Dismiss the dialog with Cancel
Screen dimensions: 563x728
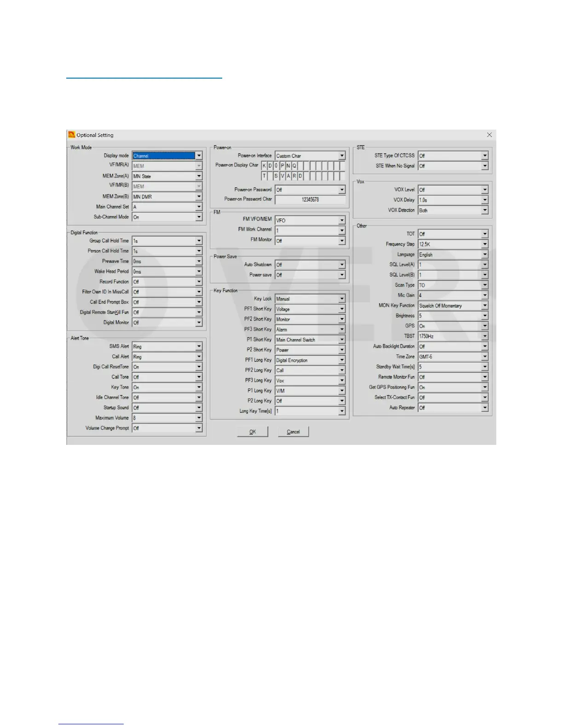[x=293, y=432]
